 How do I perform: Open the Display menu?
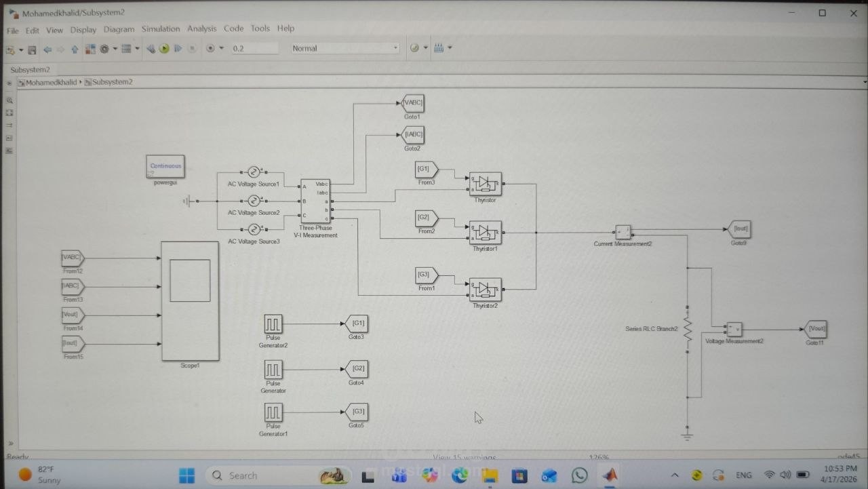83,30
